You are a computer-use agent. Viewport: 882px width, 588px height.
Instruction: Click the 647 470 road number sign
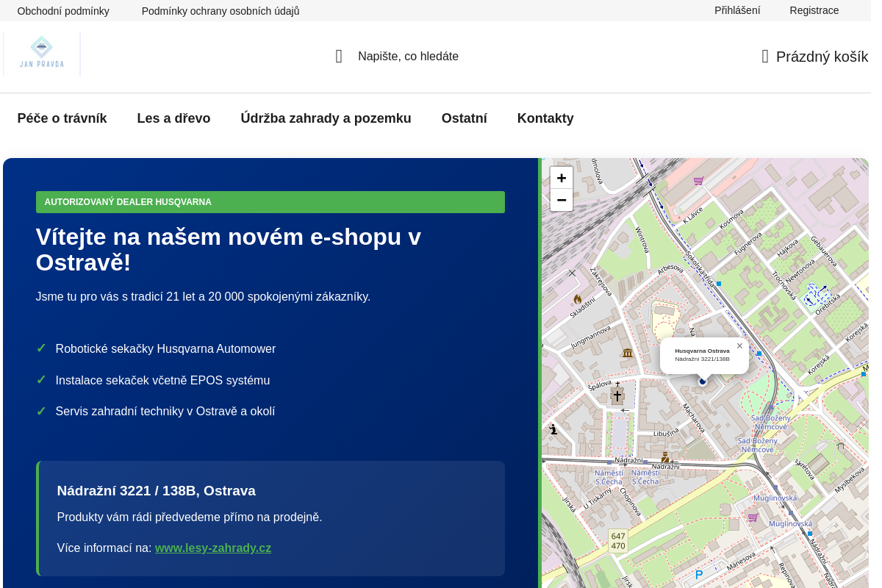point(618,541)
